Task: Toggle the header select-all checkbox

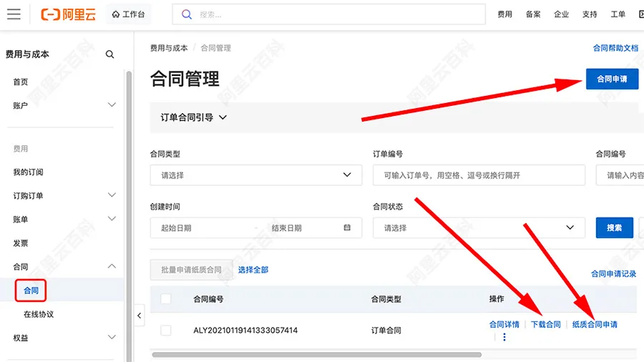Action: pos(166,299)
